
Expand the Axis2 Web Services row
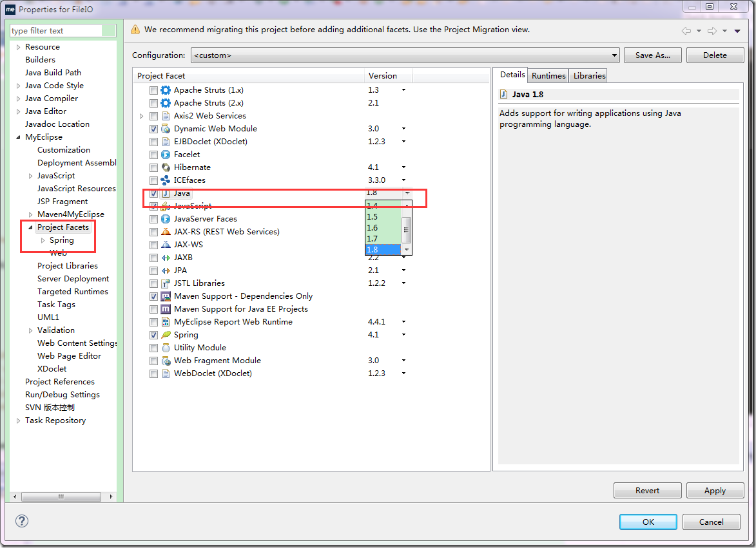click(141, 116)
